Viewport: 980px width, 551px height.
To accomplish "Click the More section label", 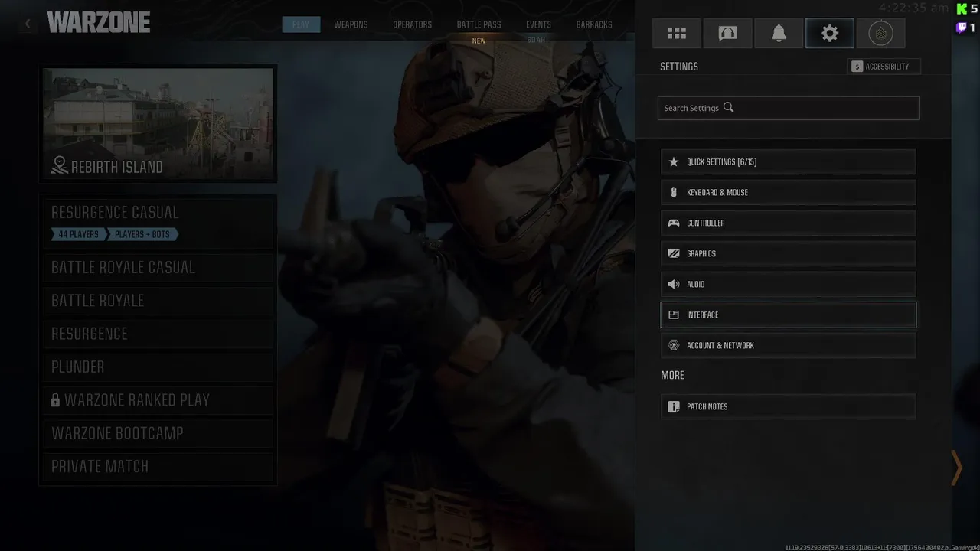I will click(672, 375).
